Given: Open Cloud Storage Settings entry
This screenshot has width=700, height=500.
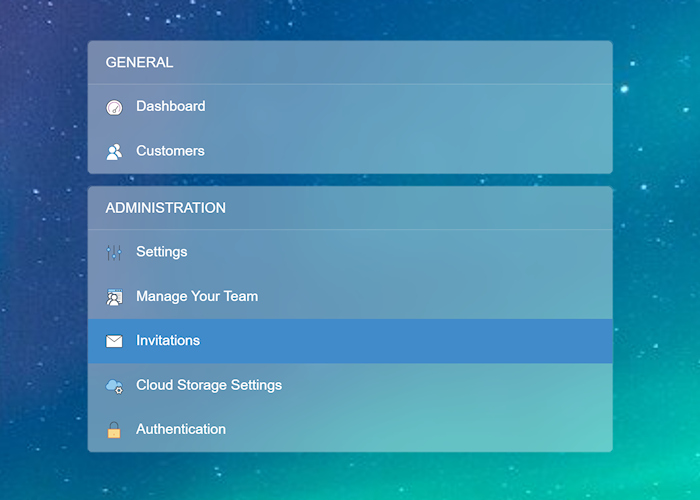Looking at the screenshot, I should tap(350, 385).
